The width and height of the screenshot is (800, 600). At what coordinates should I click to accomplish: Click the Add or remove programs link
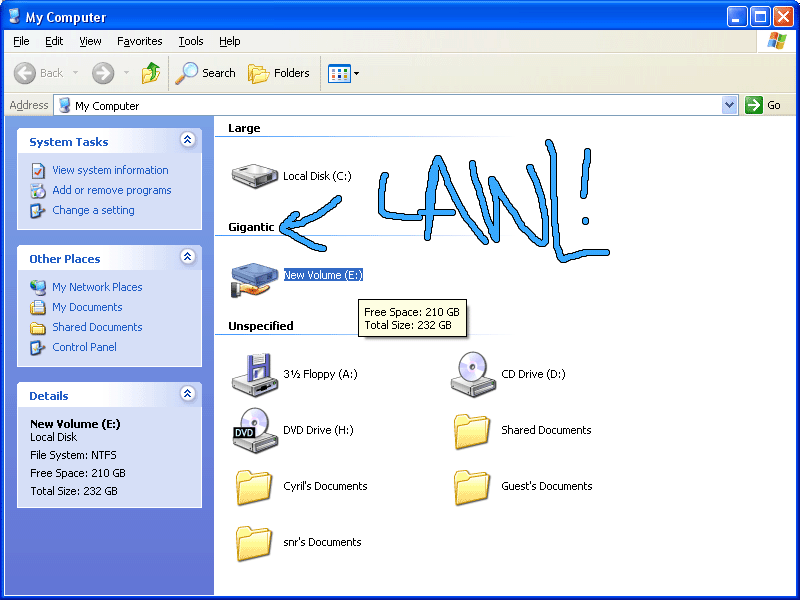[x=112, y=190]
